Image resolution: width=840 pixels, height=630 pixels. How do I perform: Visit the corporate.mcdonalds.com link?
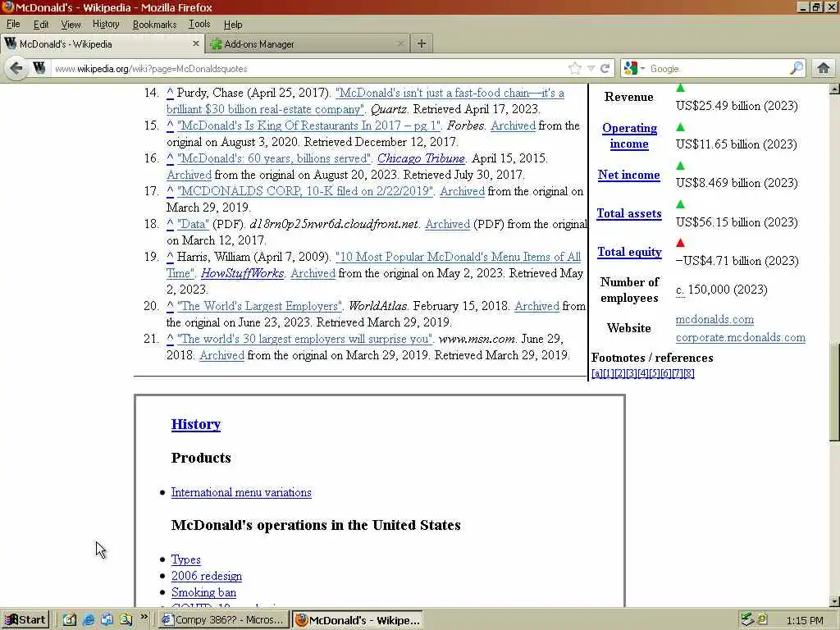coord(741,337)
